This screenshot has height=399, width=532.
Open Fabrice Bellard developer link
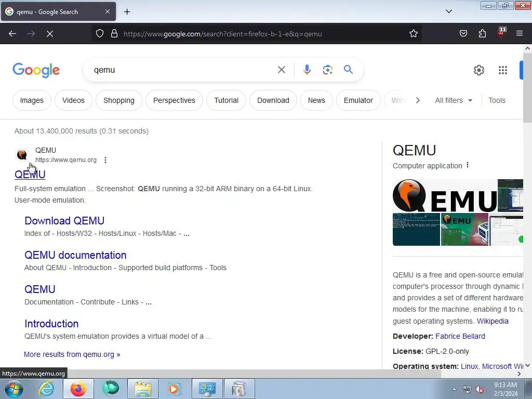(x=460, y=336)
